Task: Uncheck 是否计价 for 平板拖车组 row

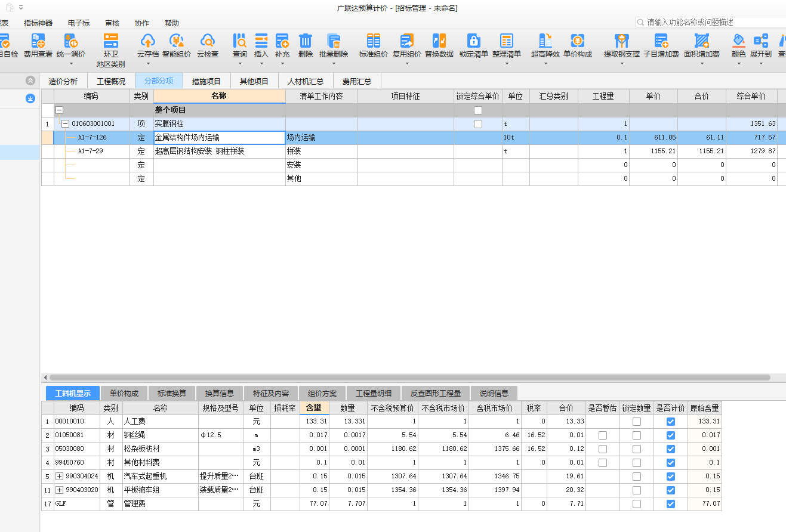Action: [x=671, y=490]
